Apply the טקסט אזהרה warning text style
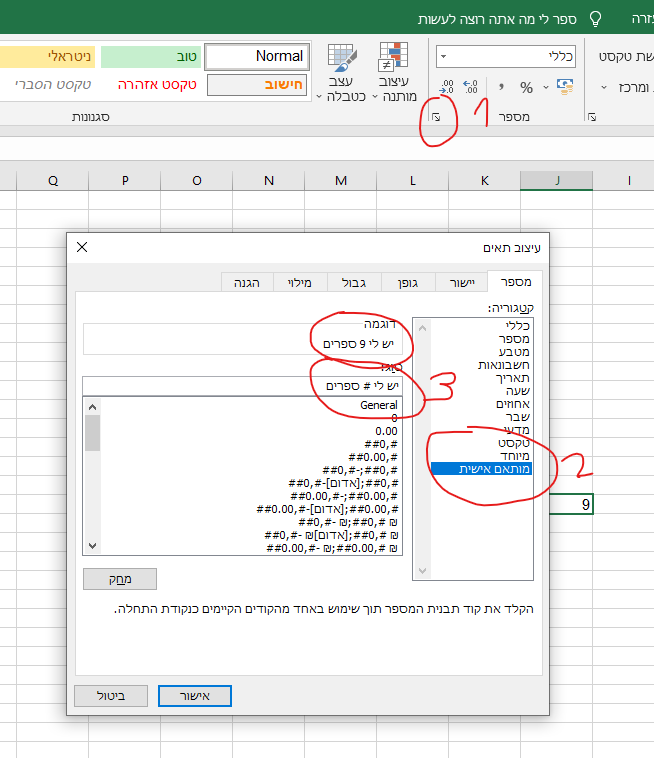Screen dimensions: 654x758 coord(157,85)
